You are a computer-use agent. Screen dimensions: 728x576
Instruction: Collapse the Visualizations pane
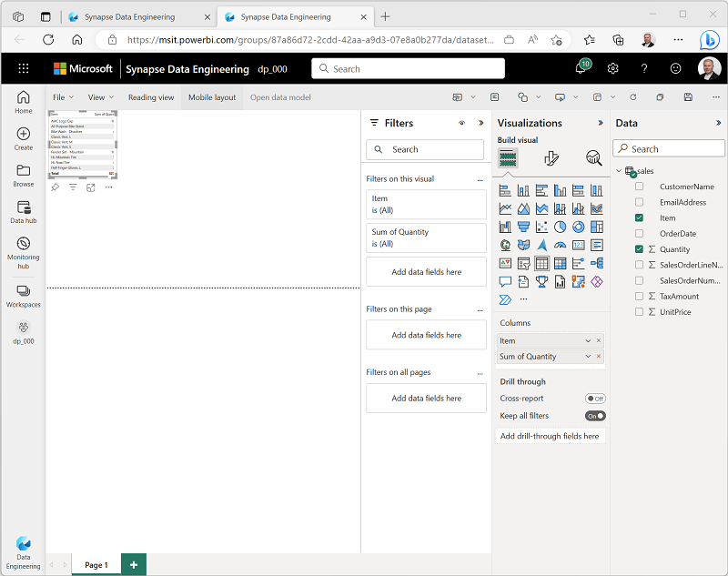tap(601, 123)
